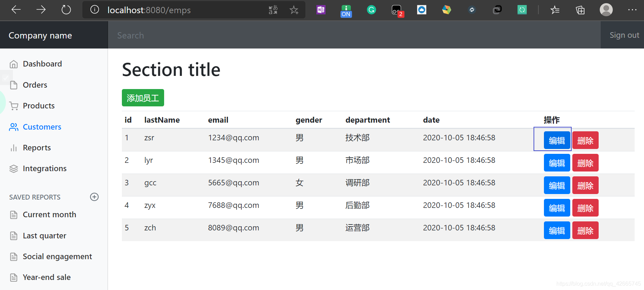This screenshot has width=644, height=290.
Task: Click the browser address bar URL
Action: coord(149,10)
